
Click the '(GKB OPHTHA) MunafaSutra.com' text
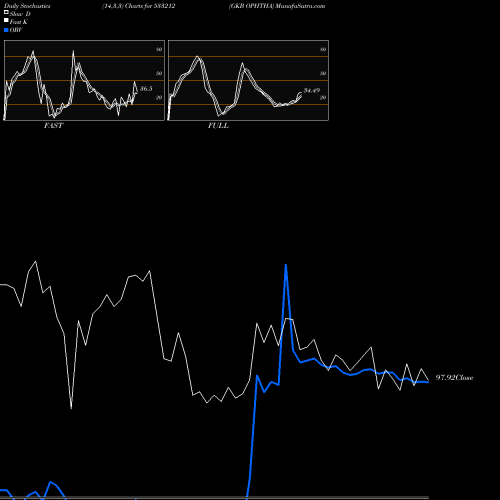tap(277, 6)
